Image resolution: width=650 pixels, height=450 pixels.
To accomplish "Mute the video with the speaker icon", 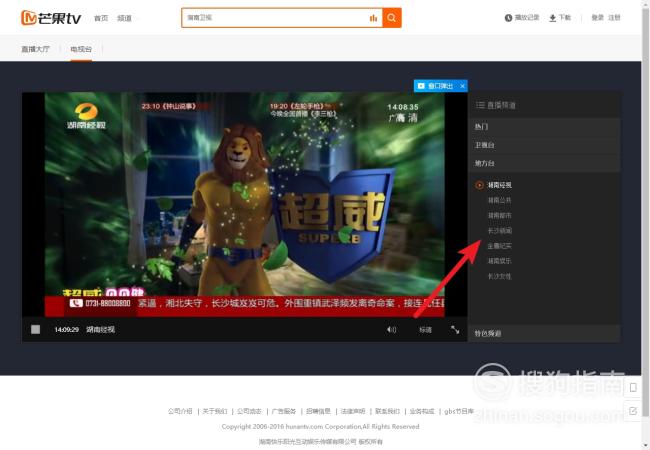I will [391, 329].
